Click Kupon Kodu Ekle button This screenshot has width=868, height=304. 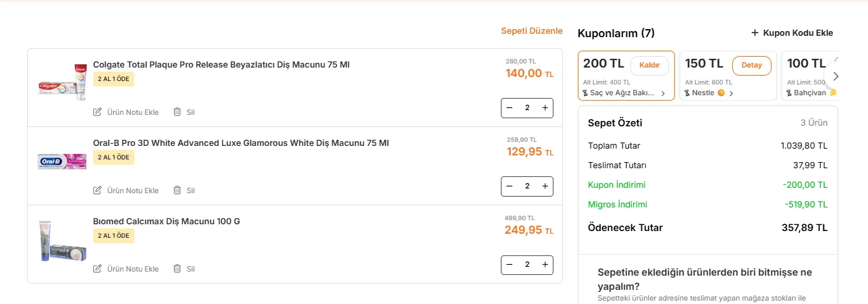point(792,32)
